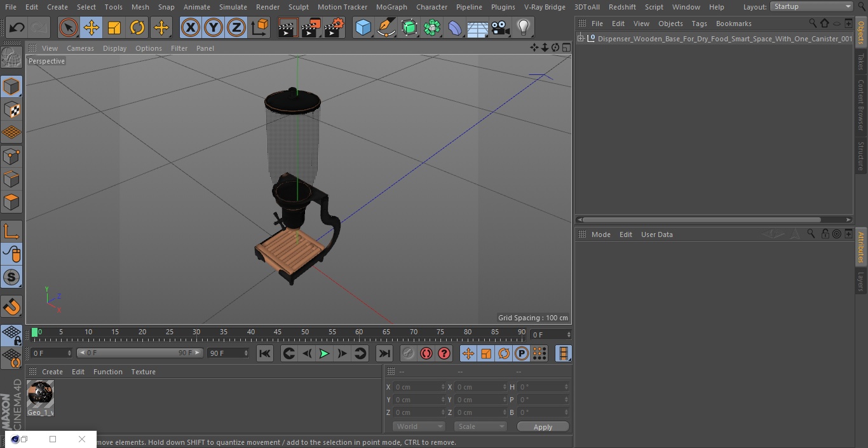This screenshot has width=868, height=448.
Task: Open the Object Manager Tags menu
Action: point(699,24)
